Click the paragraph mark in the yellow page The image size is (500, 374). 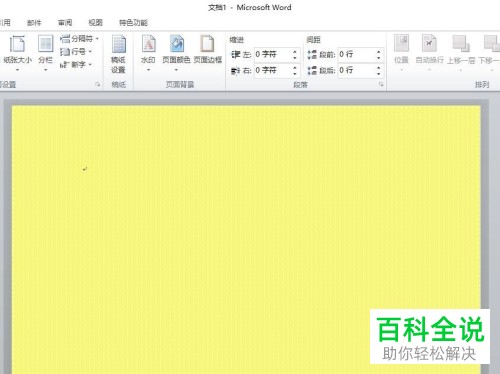click(85, 169)
